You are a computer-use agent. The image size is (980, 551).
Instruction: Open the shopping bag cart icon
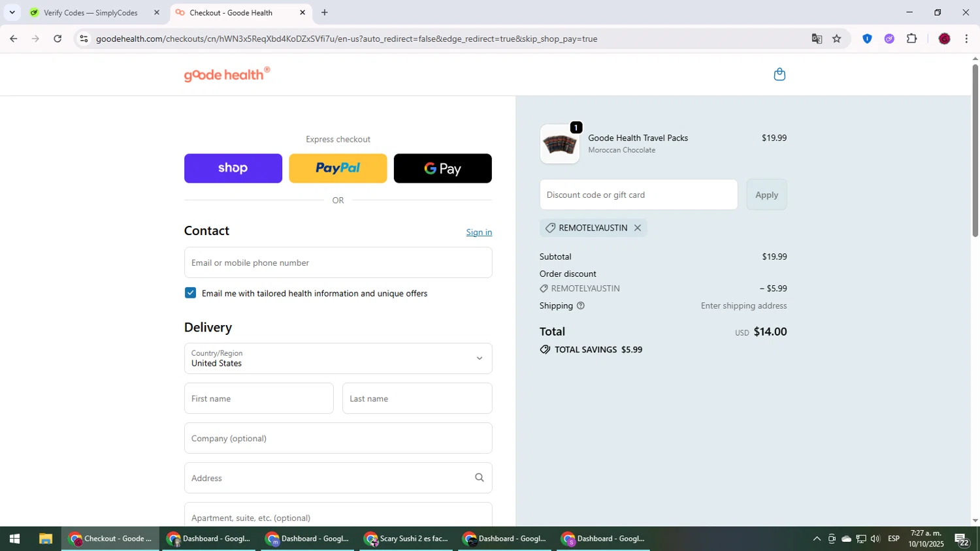point(779,74)
